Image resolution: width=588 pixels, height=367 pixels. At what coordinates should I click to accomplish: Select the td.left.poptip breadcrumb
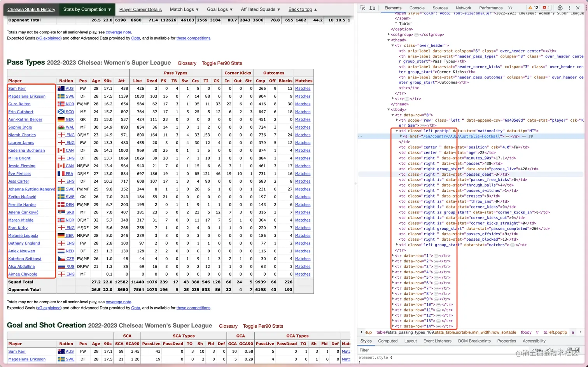click(x=555, y=332)
